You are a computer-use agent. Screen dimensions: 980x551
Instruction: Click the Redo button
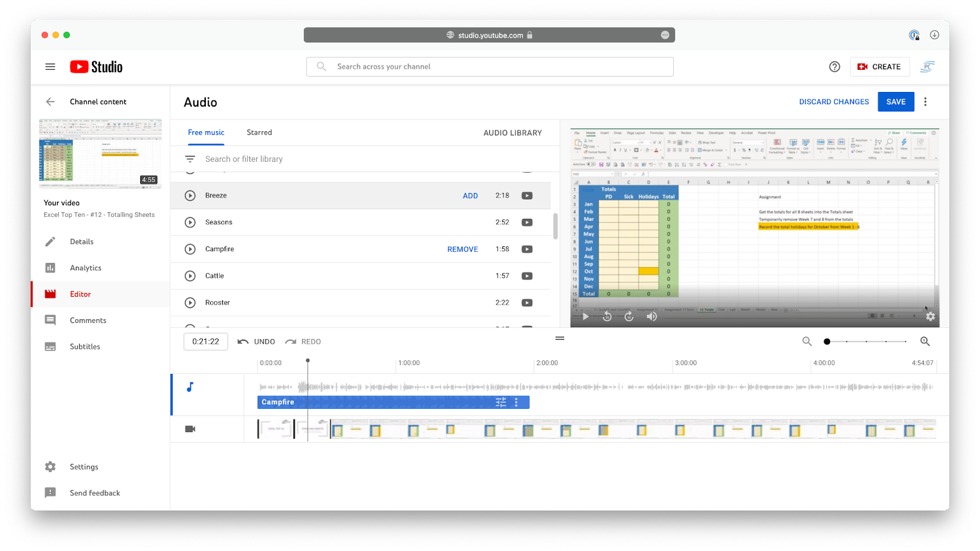pyautogui.click(x=303, y=341)
